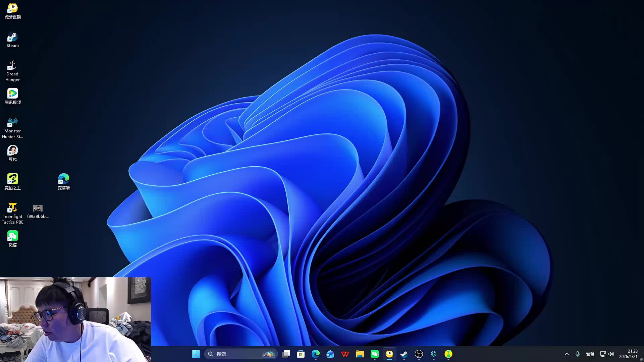
Task: Switch the 繁體 input method indicator
Action: tap(590, 354)
